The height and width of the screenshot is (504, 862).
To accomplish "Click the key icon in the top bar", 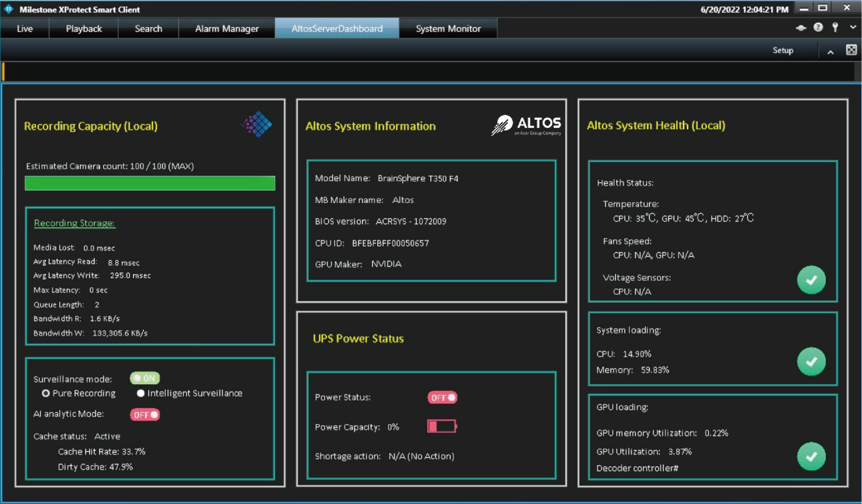I will pos(835,27).
